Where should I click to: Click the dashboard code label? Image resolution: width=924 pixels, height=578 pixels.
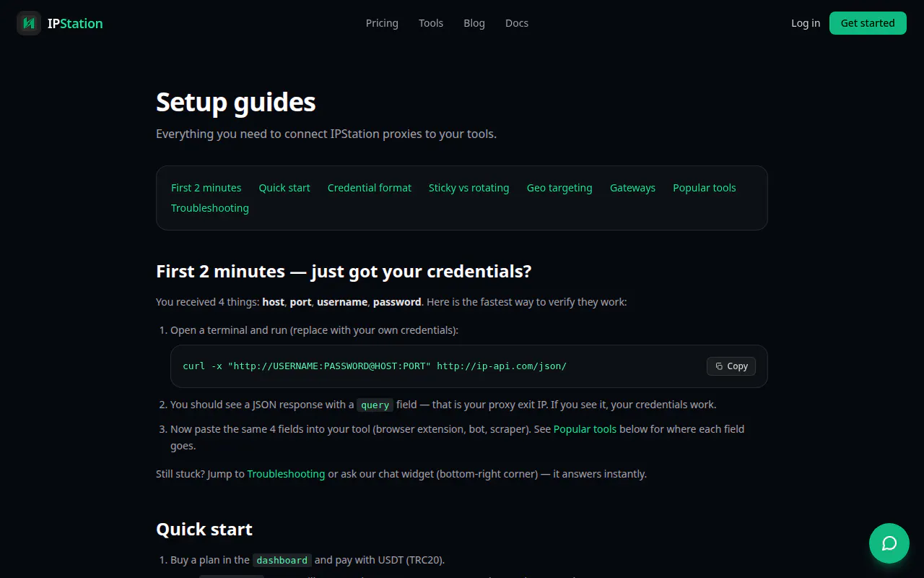coord(282,561)
